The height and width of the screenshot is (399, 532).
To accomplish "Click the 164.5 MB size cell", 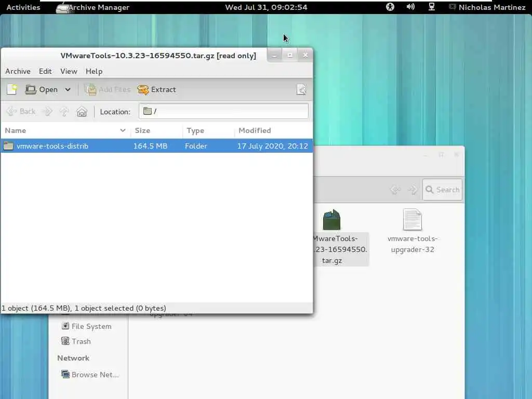I will (150, 146).
